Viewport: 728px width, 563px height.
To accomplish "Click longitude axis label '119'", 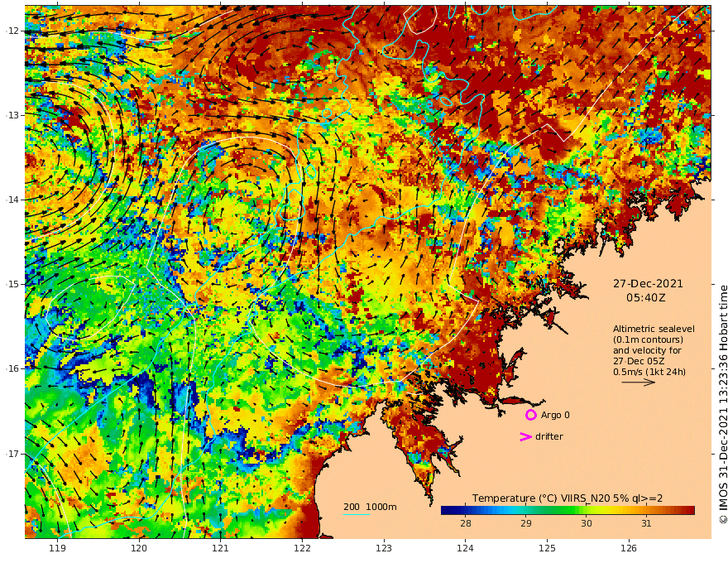I will (x=58, y=548).
